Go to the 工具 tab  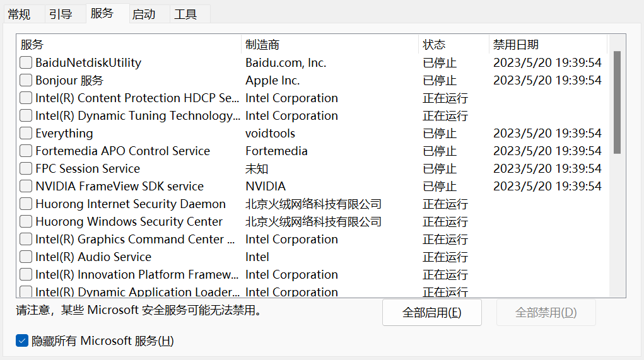185,14
